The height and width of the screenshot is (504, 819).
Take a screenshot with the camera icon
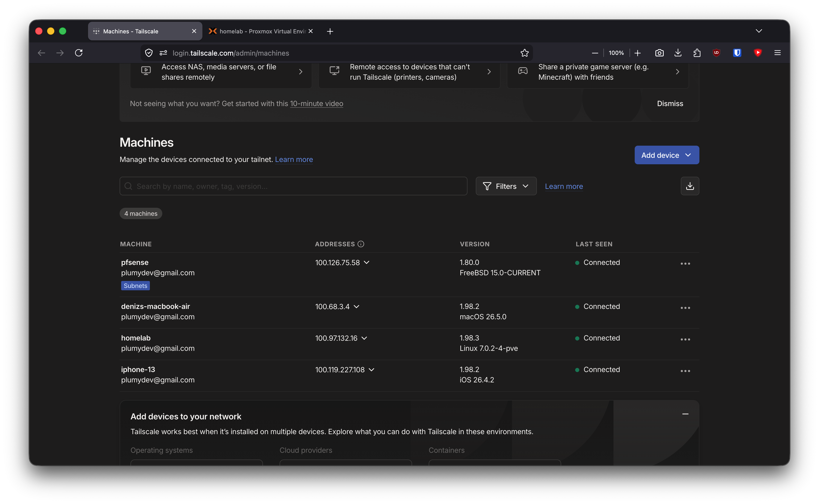pos(659,53)
